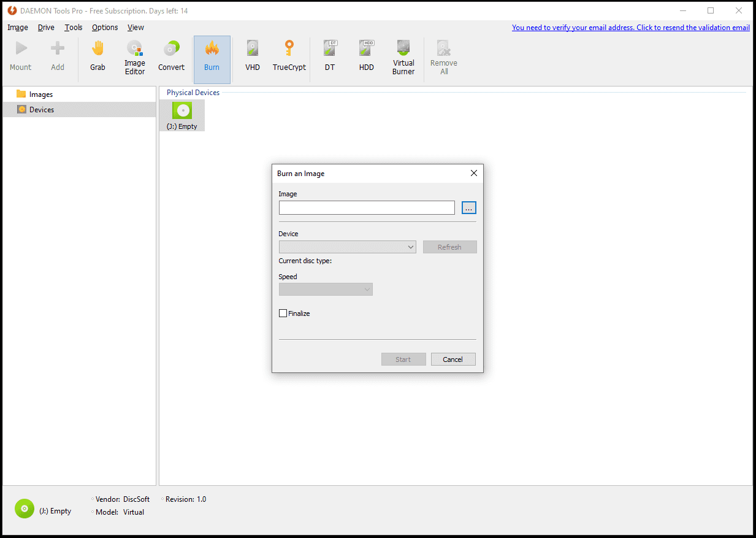Image resolution: width=756 pixels, height=538 pixels.
Task: Open the Grab disc tool
Action: pos(98,56)
